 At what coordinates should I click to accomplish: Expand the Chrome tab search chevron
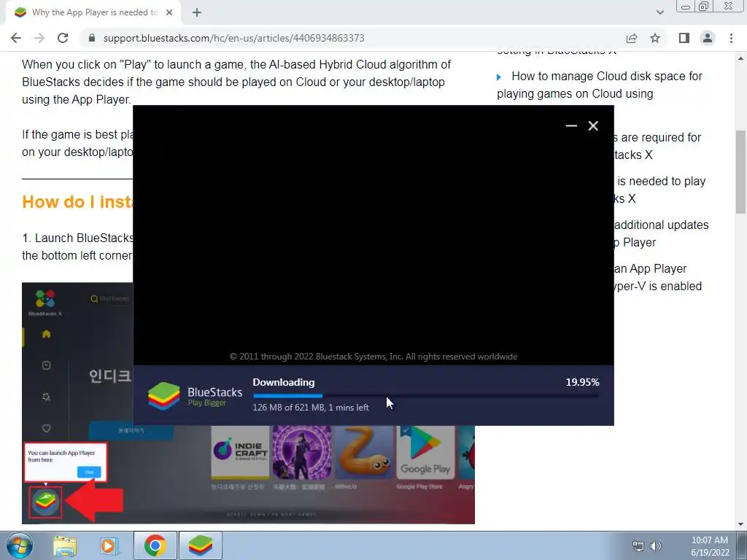659,13
